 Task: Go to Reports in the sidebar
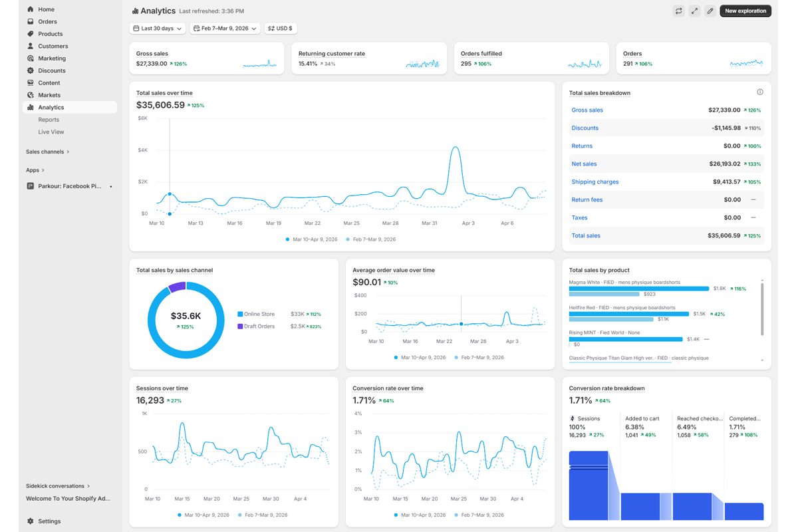tap(49, 120)
